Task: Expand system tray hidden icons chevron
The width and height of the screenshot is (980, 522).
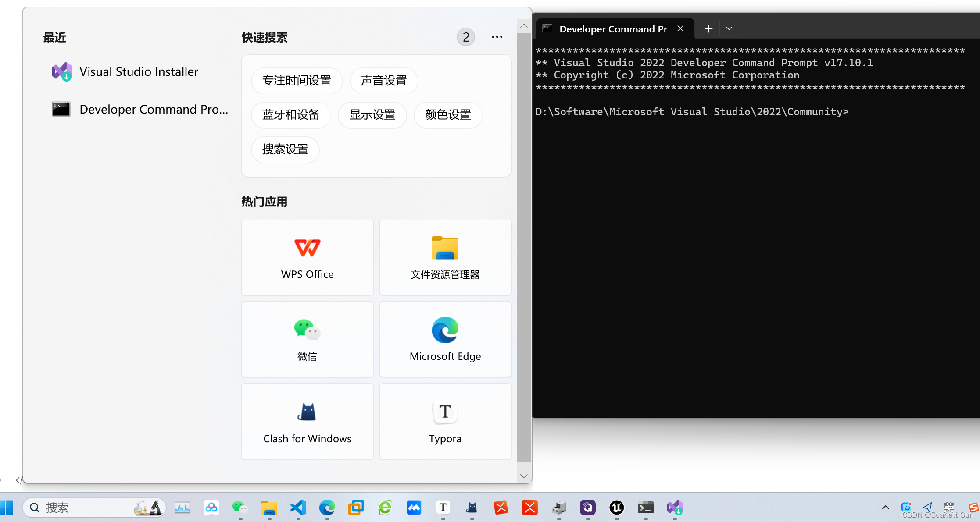Action: (885, 508)
